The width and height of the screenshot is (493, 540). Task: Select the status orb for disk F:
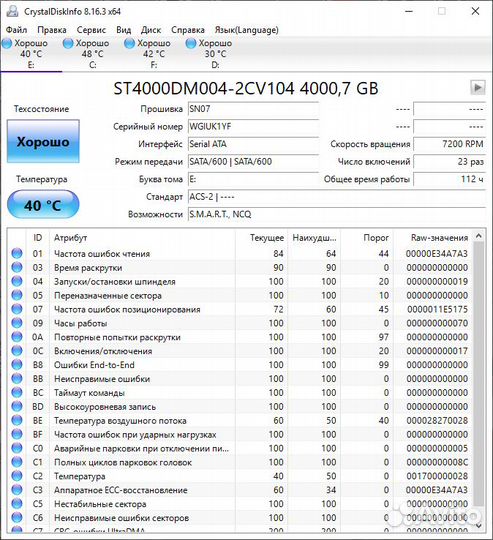129,43
